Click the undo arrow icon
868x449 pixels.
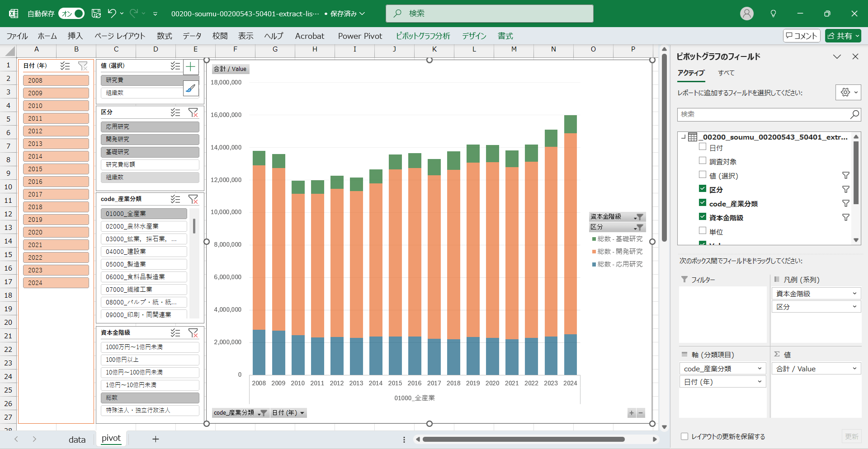[112, 14]
